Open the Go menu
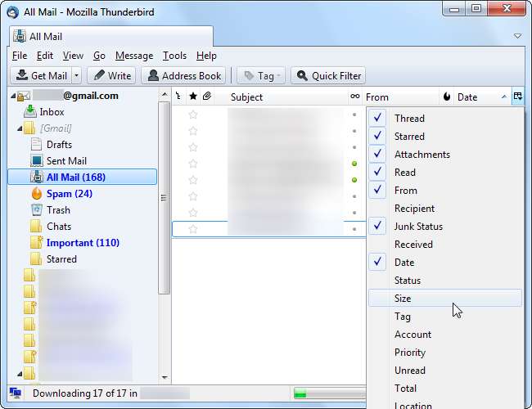Viewport: 532px width, 409px height. click(99, 56)
